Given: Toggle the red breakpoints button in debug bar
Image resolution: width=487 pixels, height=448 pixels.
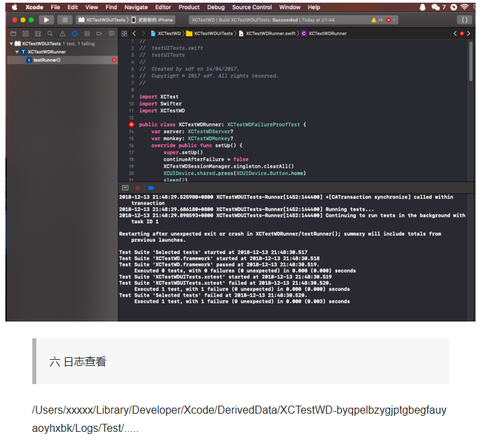Looking at the screenshot, I should point(138,188).
